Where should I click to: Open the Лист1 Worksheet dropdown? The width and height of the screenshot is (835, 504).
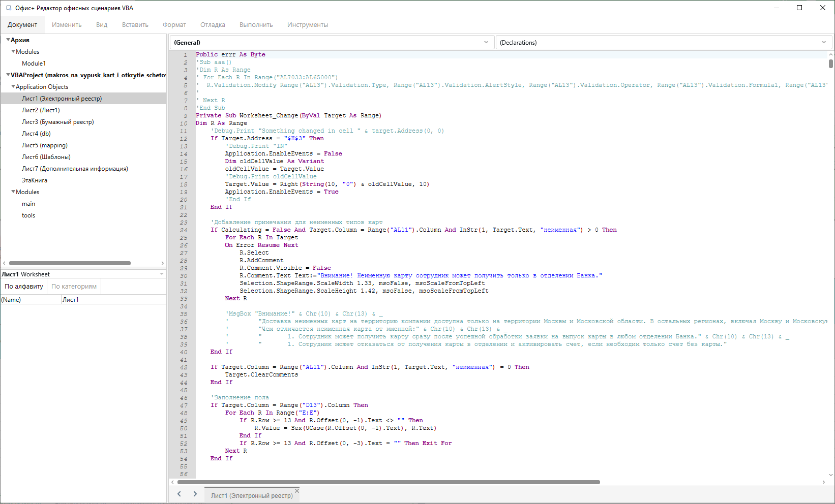click(161, 274)
